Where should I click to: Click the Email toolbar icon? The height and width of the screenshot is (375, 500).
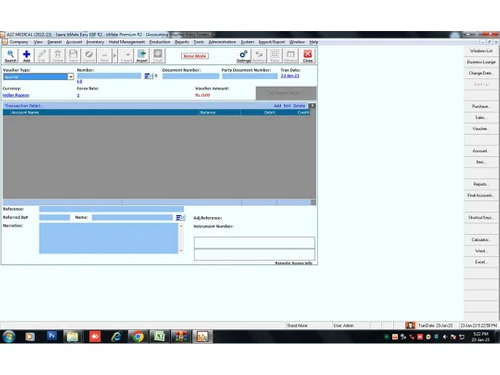tap(158, 56)
